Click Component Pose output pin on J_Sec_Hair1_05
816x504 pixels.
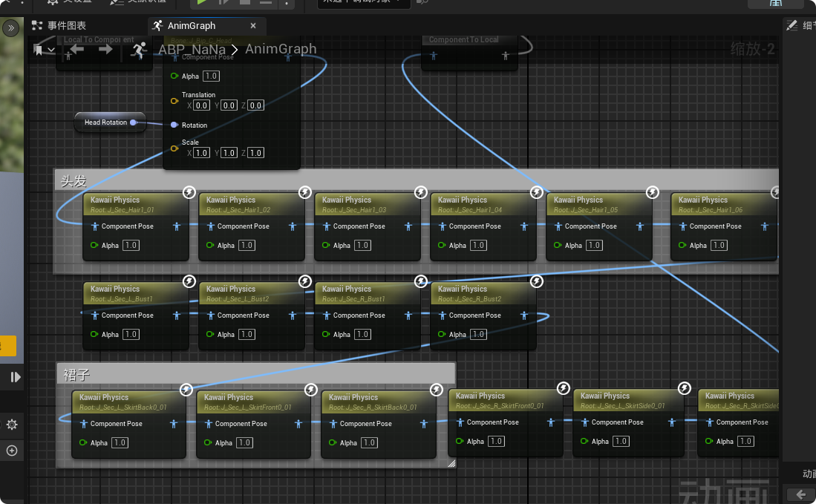point(640,226)
